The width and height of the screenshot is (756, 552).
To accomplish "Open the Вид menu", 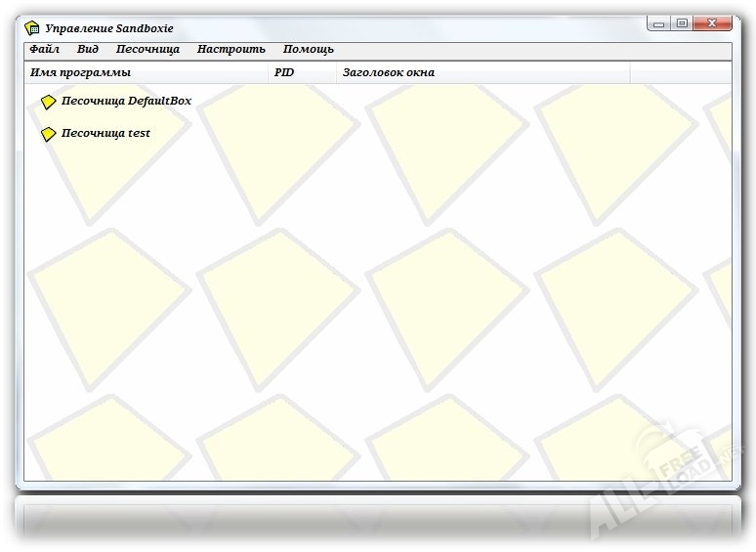I will pos(88,49).
